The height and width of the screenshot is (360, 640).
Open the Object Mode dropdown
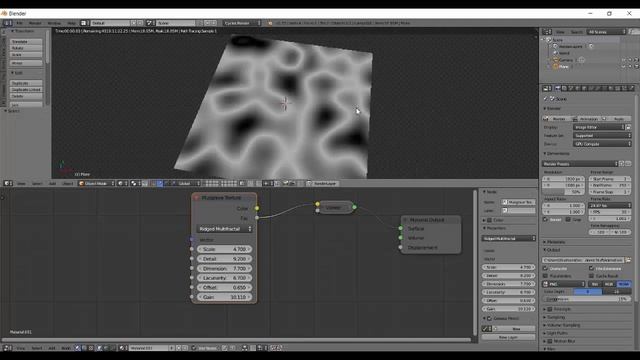click(96, 183)
